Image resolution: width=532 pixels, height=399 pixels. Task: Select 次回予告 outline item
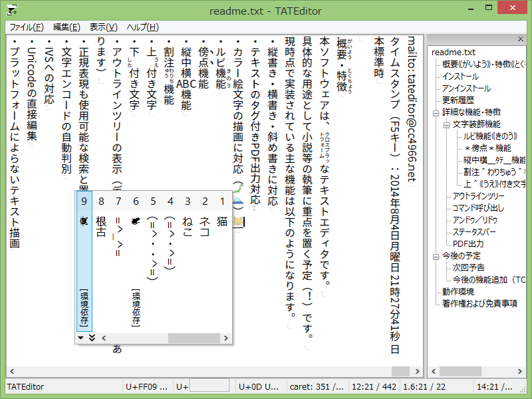(468, 268)
